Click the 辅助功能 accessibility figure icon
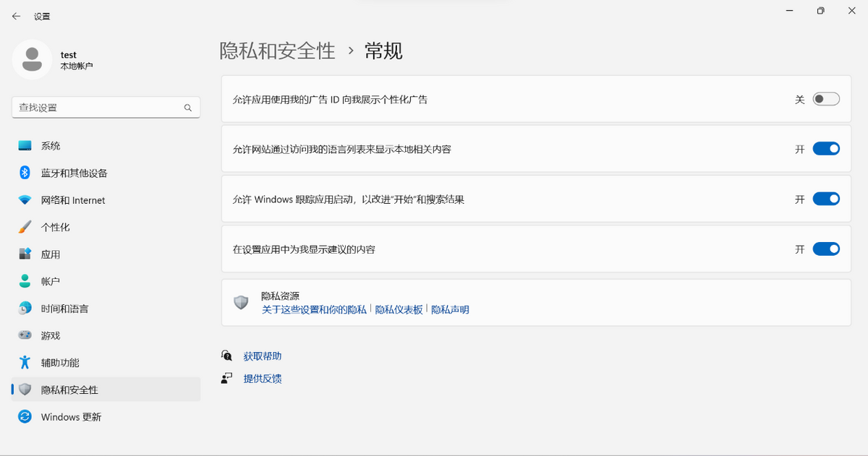The image size is (868, 456). (25, 363)
